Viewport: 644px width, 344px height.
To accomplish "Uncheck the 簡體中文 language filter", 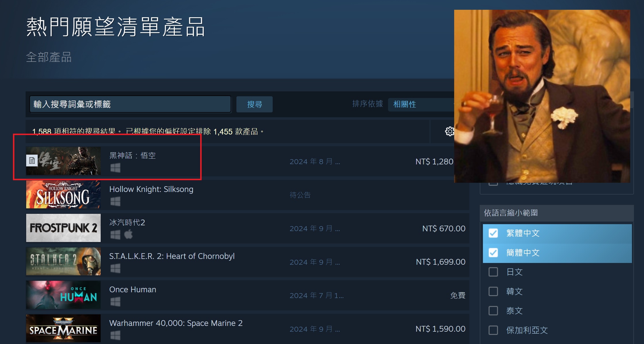I will [493, 253].
